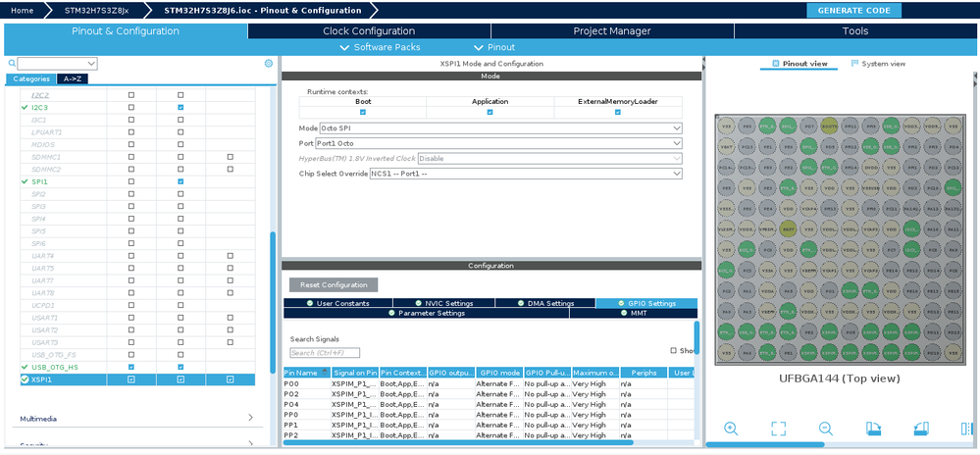Viewport: 980px width, 455px height.
Task: Click the Signal on Pin column header
Action: 355,373
